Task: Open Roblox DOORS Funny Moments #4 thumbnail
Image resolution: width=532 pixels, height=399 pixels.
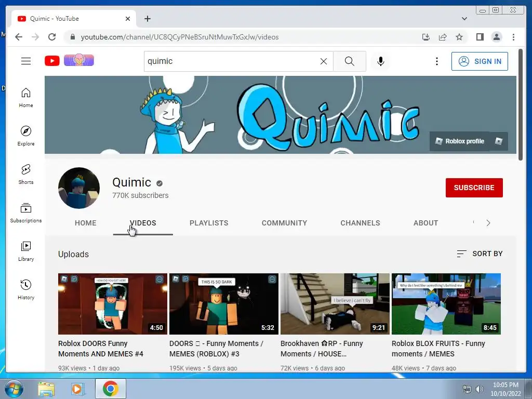Action: [113, 303]
